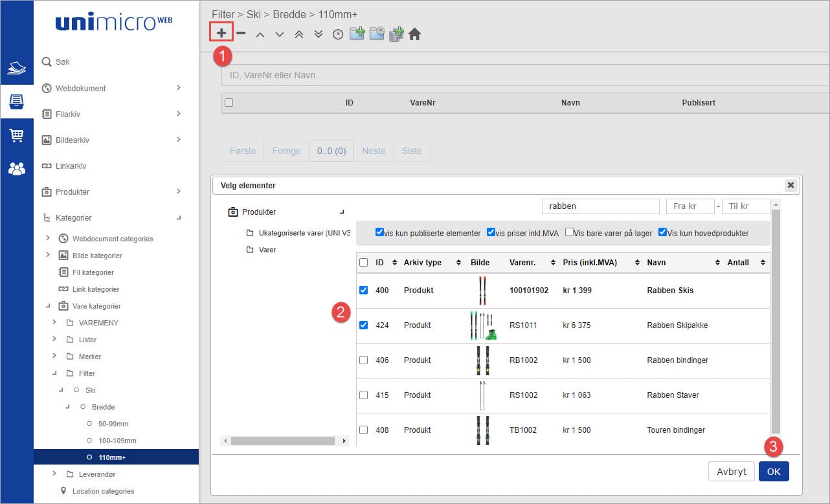Go to Forrige page
The height and width of the screenshot is (504, 830).
point(286,151)
